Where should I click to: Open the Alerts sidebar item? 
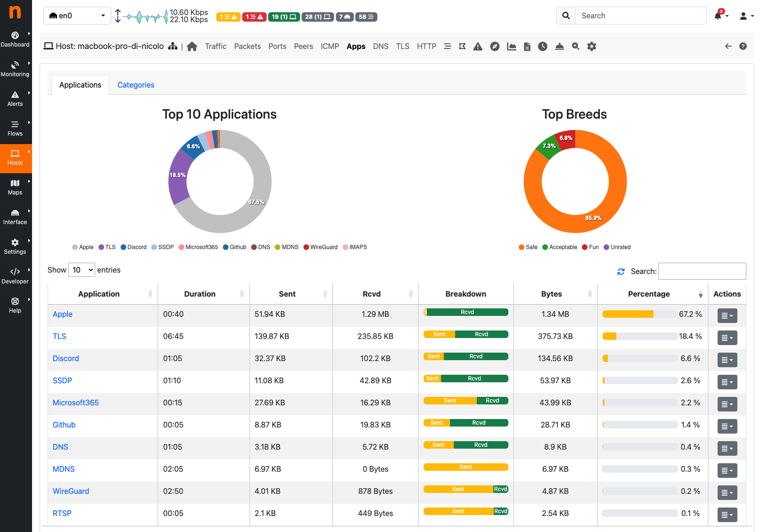(x=15, y=99)
